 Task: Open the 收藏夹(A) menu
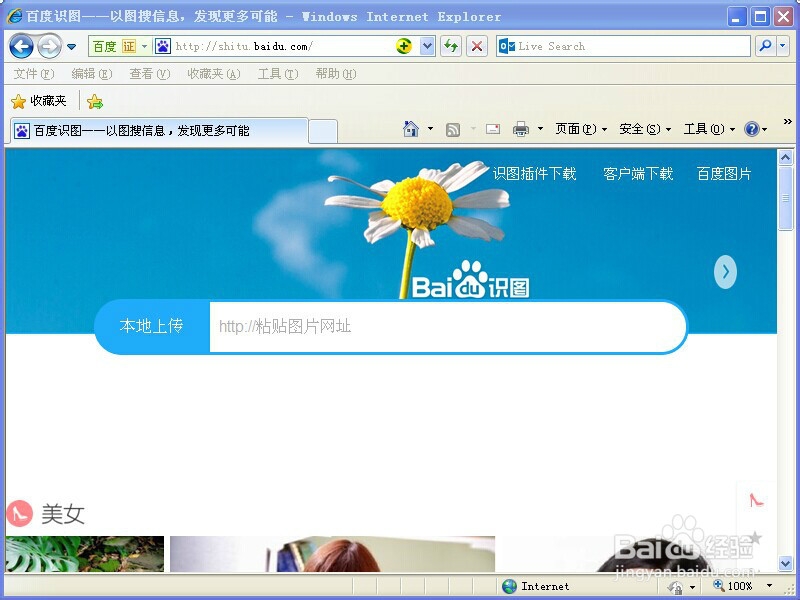pos(213,74)
